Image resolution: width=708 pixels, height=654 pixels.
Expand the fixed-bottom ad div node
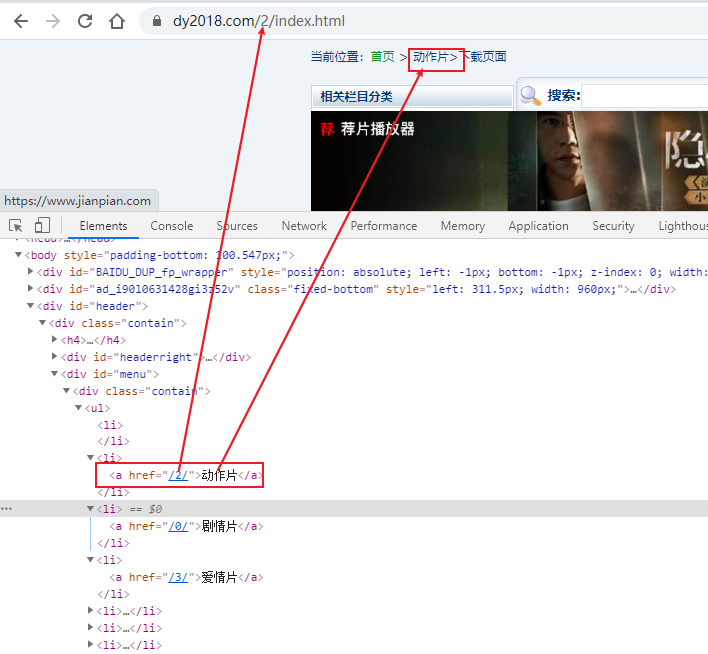tap(30, 288)
